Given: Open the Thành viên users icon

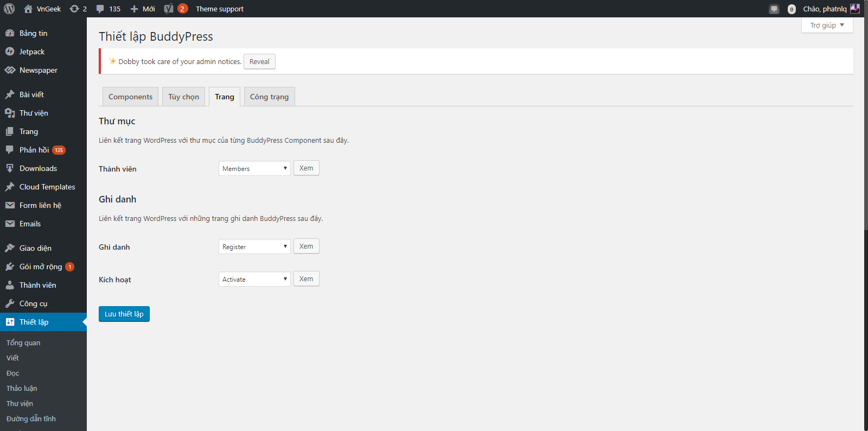Looking at the screenshot, I should click(10, 285).
